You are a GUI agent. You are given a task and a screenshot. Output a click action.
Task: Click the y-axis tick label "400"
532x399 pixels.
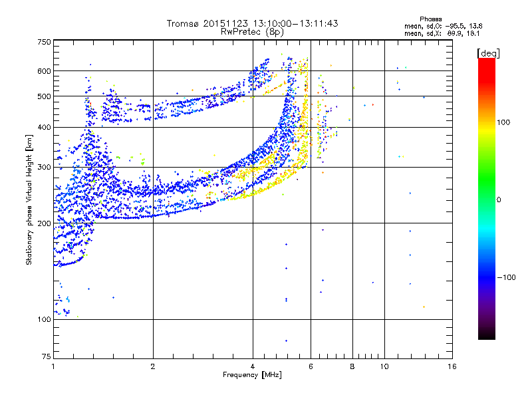point(44,128)
